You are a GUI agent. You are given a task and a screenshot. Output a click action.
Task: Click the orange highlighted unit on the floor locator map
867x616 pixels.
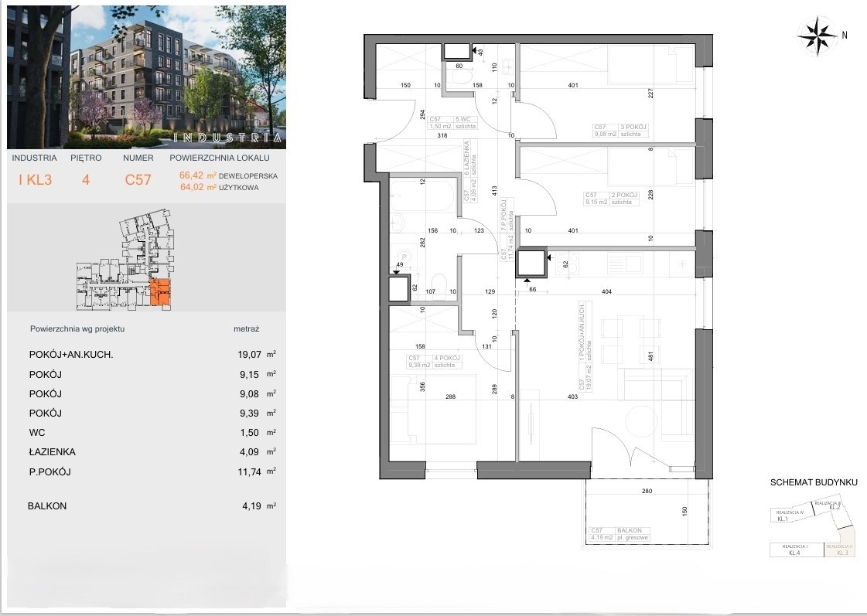(162, 293)
